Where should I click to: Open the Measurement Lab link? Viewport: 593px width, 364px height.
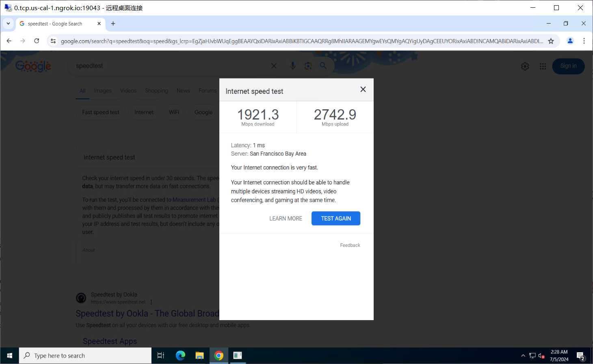pyautogui.click(x=194, y=200)
